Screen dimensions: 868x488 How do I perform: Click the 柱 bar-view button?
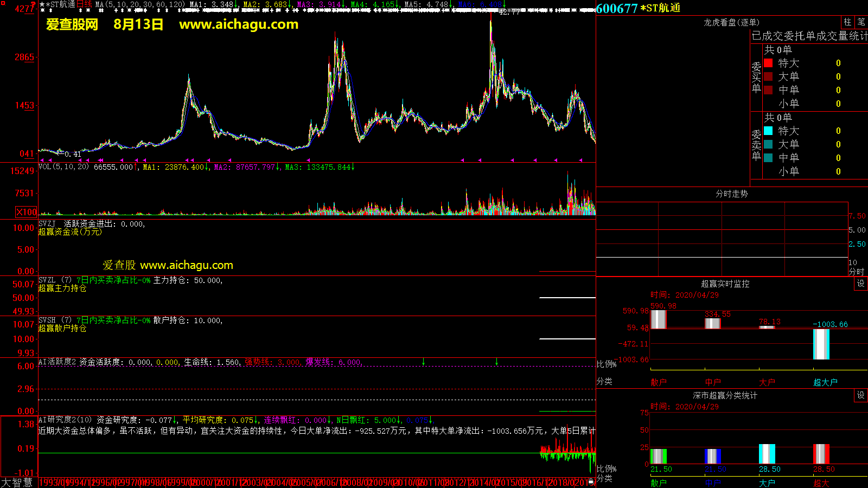pos(847,22)
